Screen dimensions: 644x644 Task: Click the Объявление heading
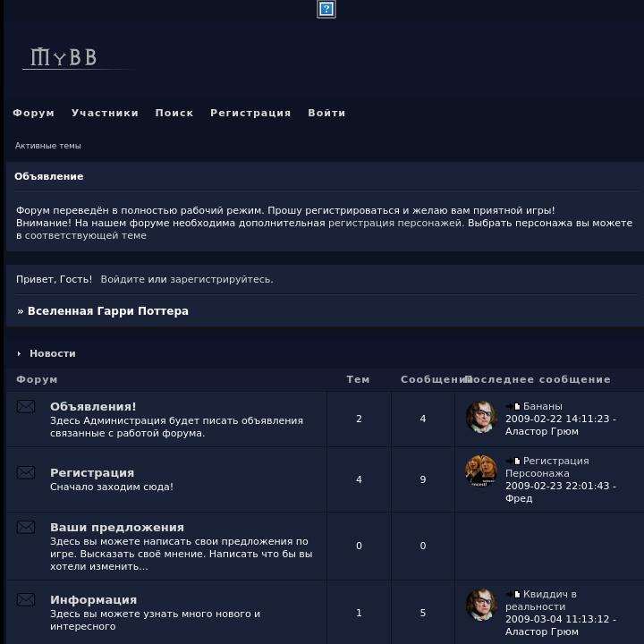(49, 176)
